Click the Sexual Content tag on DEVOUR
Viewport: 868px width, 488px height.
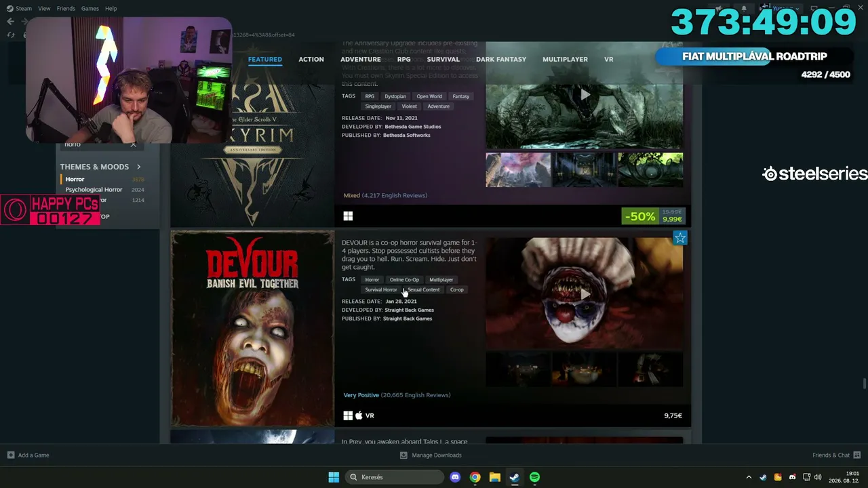click(423, 290)
